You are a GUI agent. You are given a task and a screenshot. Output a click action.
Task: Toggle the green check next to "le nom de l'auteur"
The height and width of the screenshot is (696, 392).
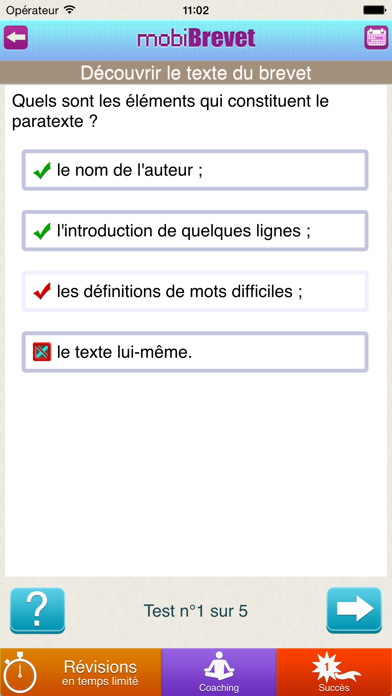(x=42, y=170)
